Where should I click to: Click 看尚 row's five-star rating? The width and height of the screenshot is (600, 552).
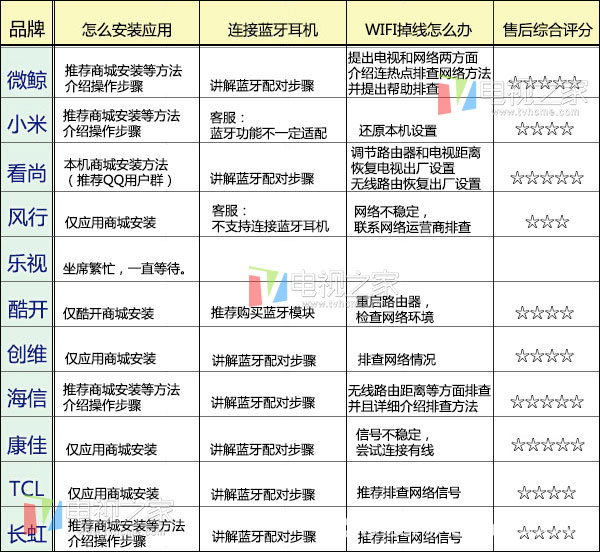547,177
